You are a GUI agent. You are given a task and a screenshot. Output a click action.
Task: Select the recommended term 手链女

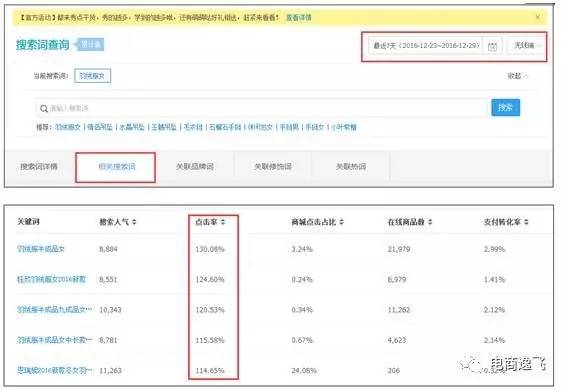[x=315, y=127]
